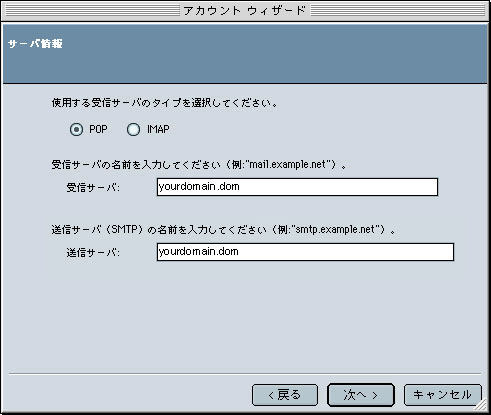Image resolution: width=491 pixels, height=415 pixels.
Task: Click the 送信サーバ: field label
Action: (93, 252)
